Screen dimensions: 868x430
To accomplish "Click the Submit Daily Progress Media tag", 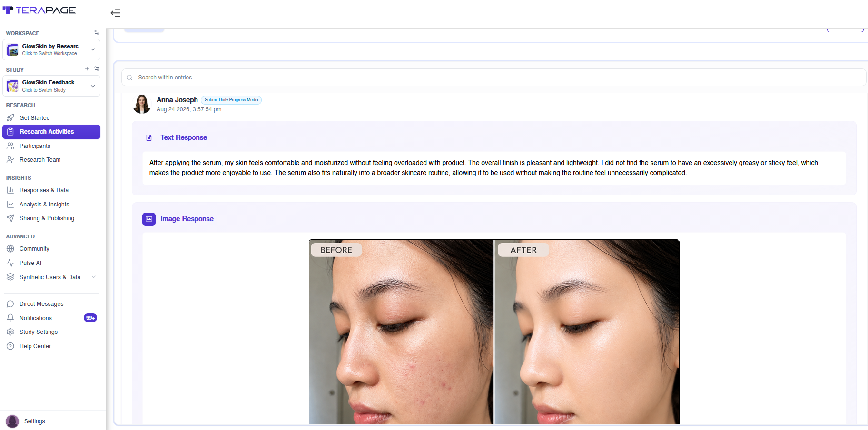I will [231, 100].
